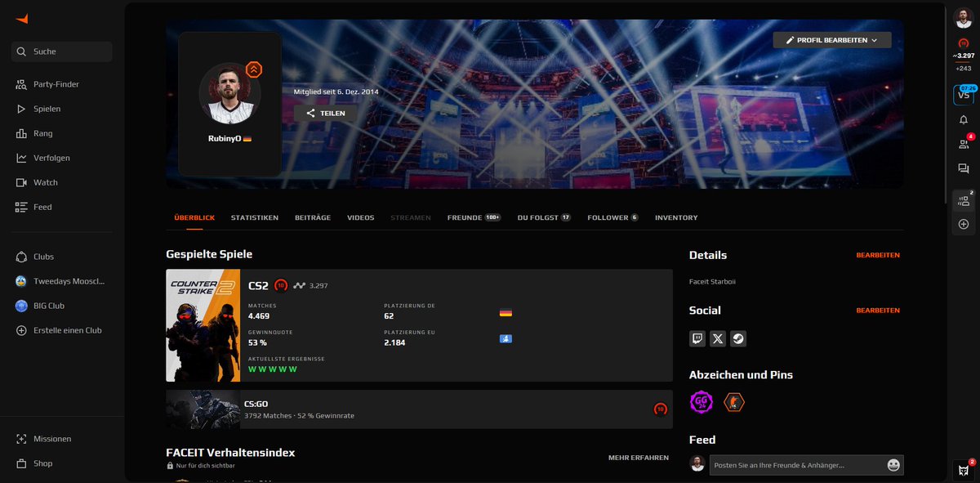
Task: Click the bottom-right corner icon with red badge
Action: [x=964, y=469]
